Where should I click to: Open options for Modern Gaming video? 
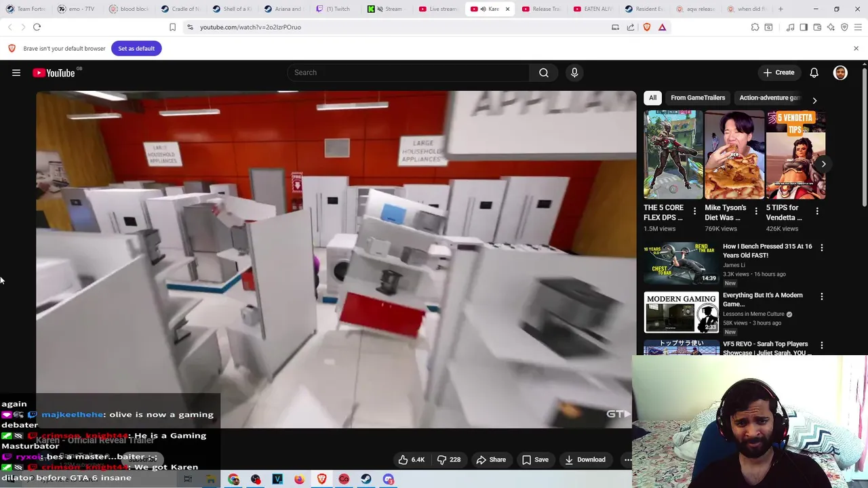coord(822,297)
